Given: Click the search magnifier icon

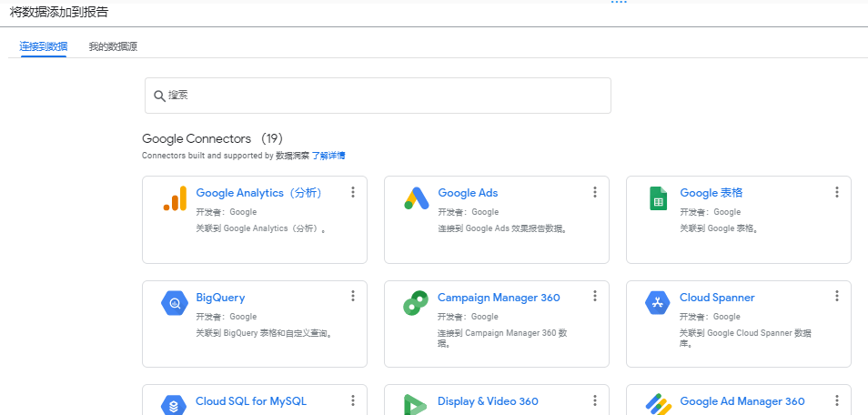Looking at the screenshot, I should click(x=159, y=96).
